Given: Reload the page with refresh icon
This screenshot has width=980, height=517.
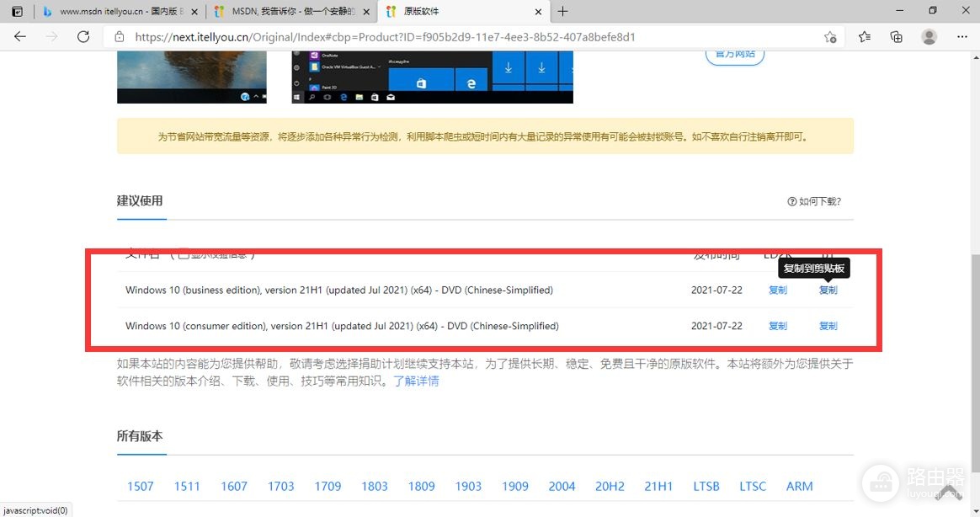Looking at the screenshot, I should coord(83,37).
